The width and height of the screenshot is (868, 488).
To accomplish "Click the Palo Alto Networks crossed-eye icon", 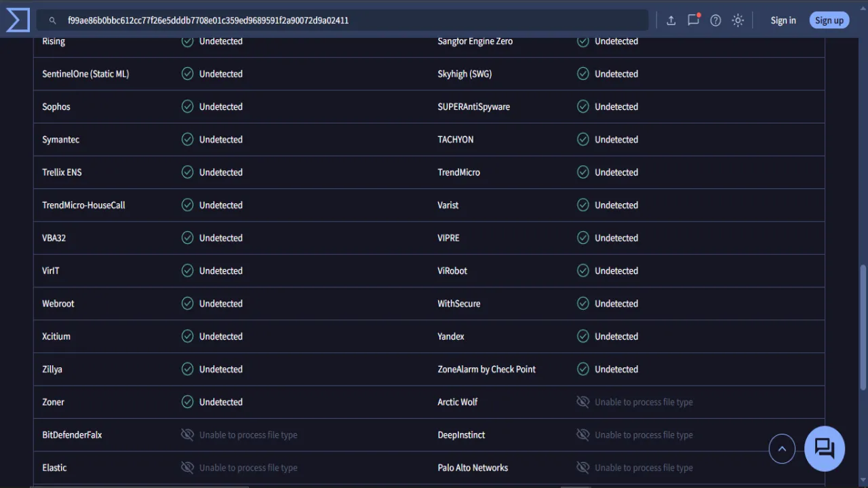I will (x=583, y=468).
